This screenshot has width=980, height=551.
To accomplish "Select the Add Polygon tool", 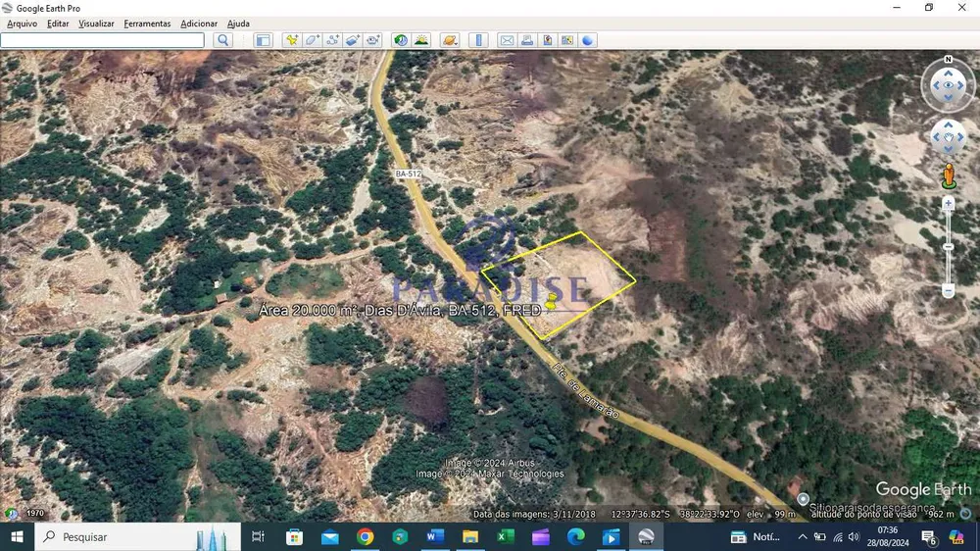I will 313,40.
